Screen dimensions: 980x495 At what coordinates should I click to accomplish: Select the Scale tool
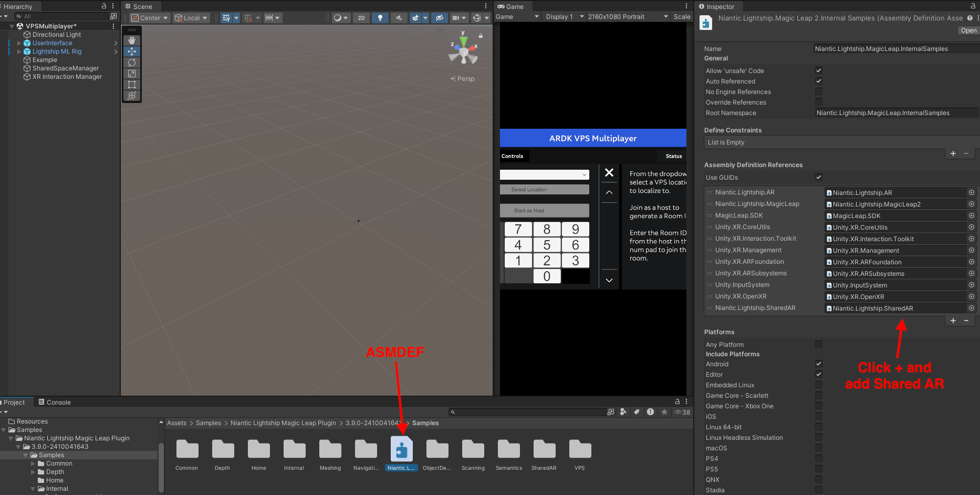tap(132, 74)
